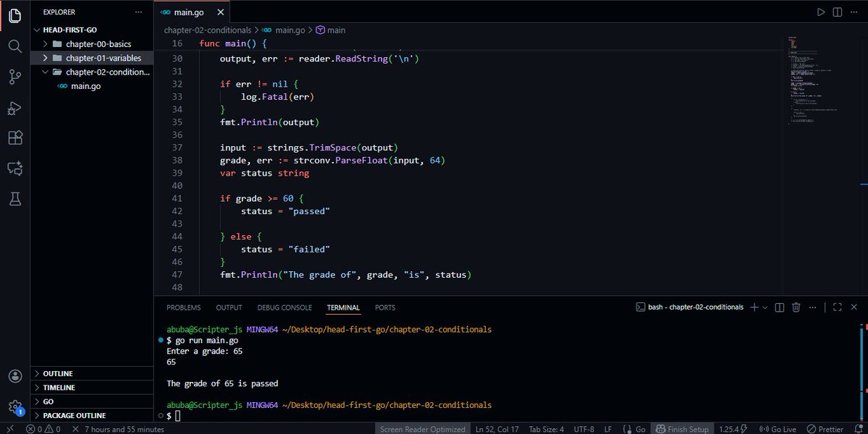Switch to the DEBUG CONSOLE panel tab
The image size is (868, 434).
(x=285, y=307)
